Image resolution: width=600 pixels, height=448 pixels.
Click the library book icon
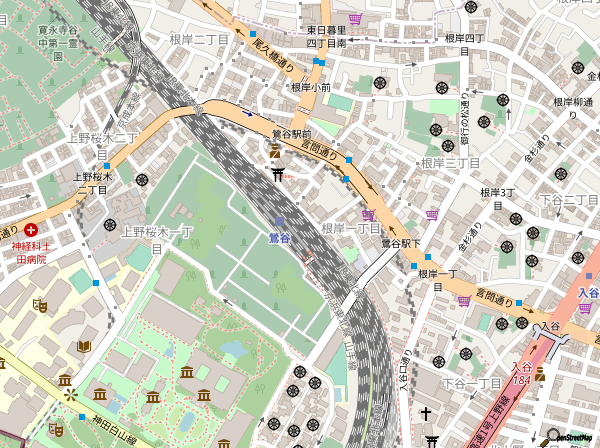coord(85,345)
